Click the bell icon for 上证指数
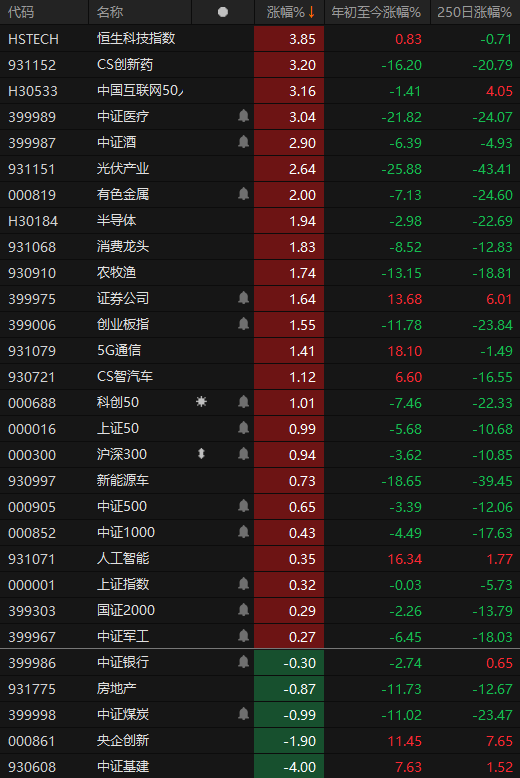Image resolution: width=520 pixels, height=778 pixels. (243, 584)
